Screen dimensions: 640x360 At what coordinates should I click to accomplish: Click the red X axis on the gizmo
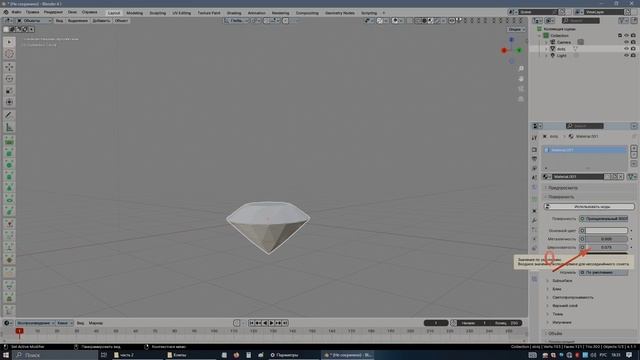click(x=504, y=50)
